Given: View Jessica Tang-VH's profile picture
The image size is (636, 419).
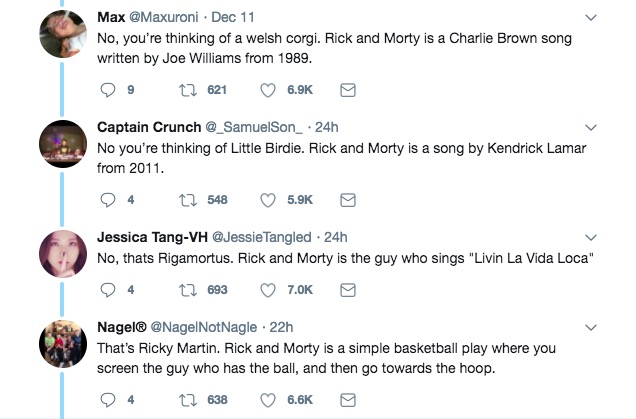Looking at the screenshot, I should click(x=60, y=256).
